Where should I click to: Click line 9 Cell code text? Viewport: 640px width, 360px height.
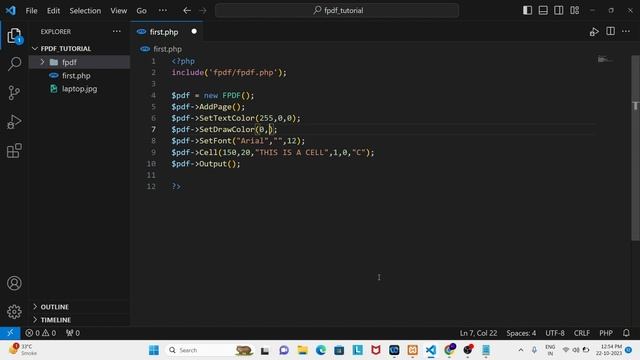tap(273, 152)
